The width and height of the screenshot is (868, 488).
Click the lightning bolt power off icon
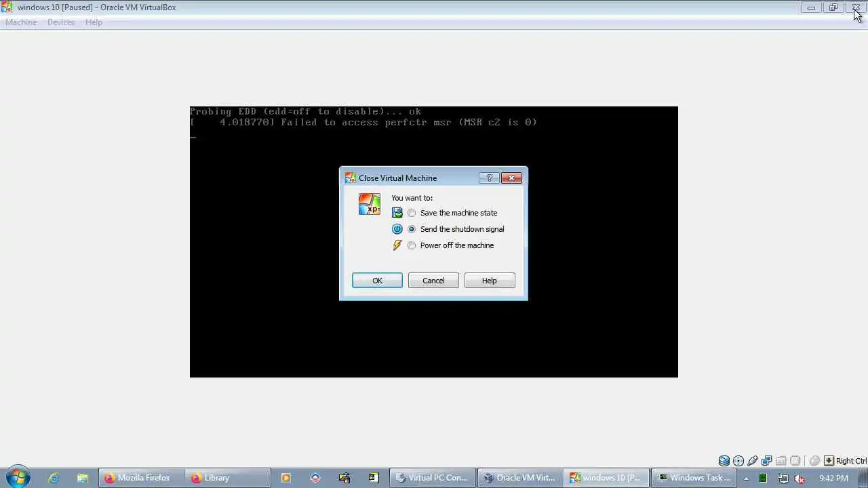point(397,245)
